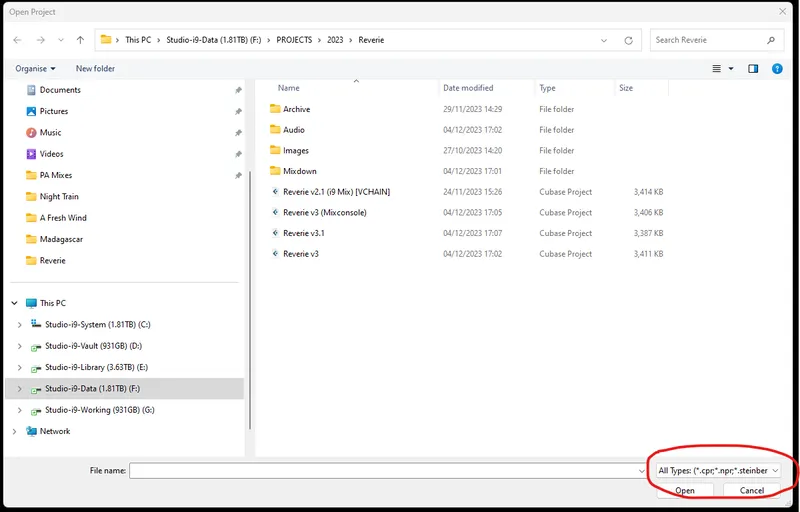Unpin Documents using its pin icon

238,90
